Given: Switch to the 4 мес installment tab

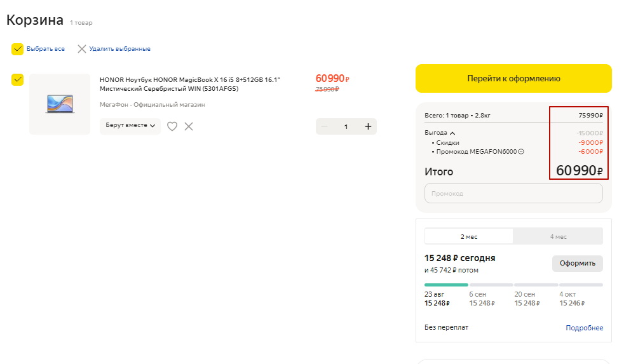Looking at the screenshot, I should coord(558,236).
